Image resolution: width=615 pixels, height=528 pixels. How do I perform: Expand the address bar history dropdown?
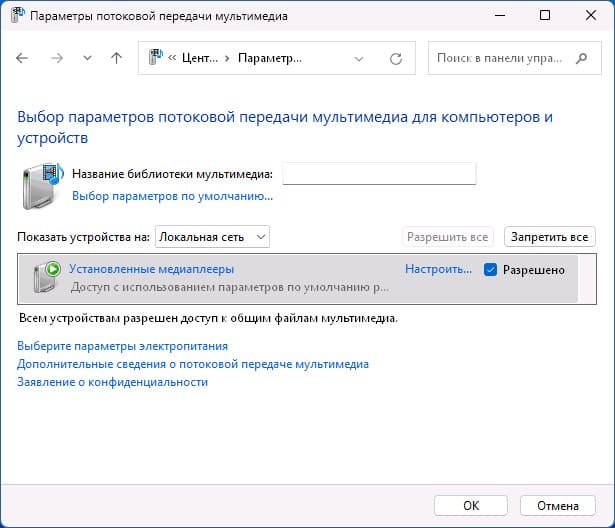[358, 59]
